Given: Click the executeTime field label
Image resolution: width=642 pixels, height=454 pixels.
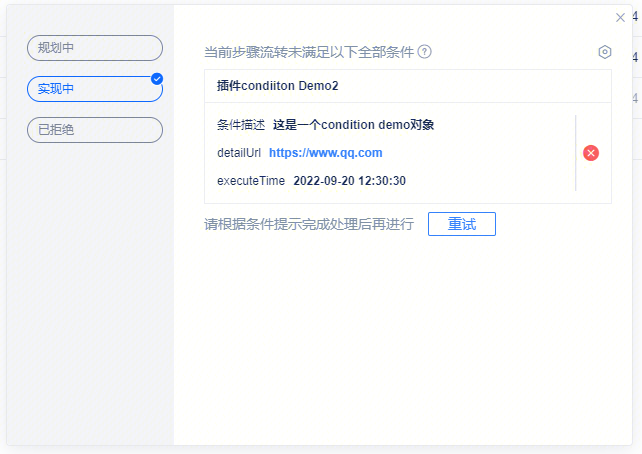Looking at the screenshot, I should [251, 181].
